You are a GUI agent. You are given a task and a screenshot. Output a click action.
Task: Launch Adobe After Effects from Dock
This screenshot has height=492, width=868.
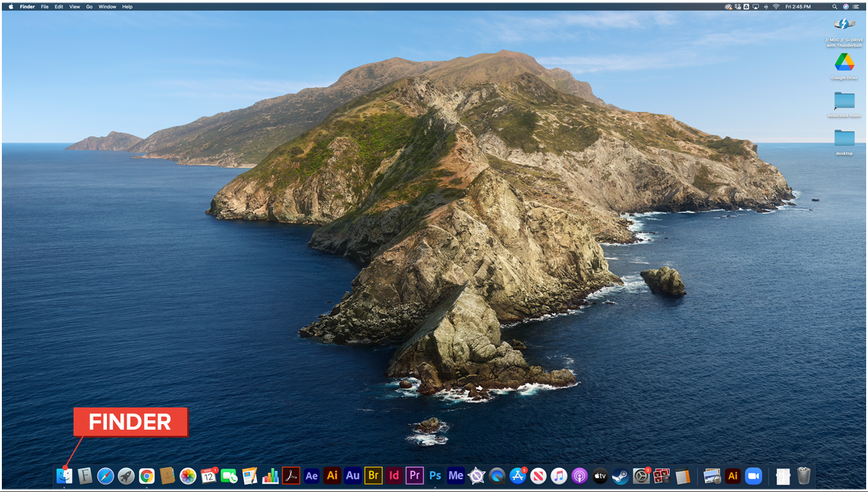[x=311, y=476]
